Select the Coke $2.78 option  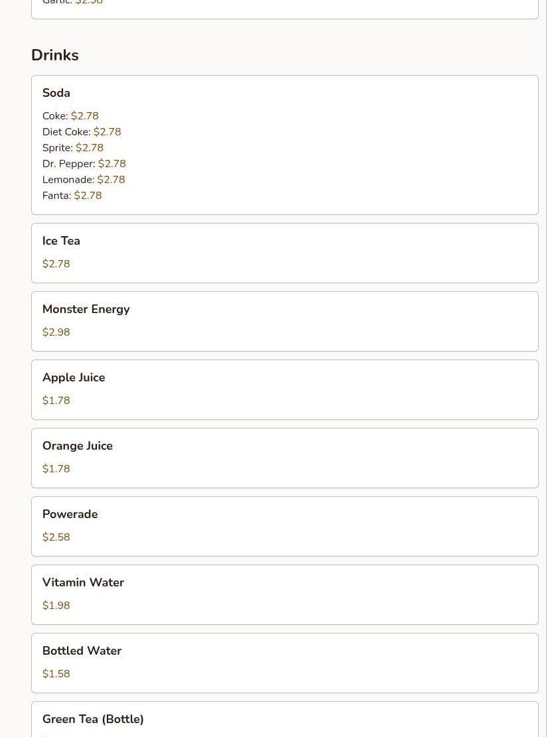pyautogui.click(x=70, y=116)
